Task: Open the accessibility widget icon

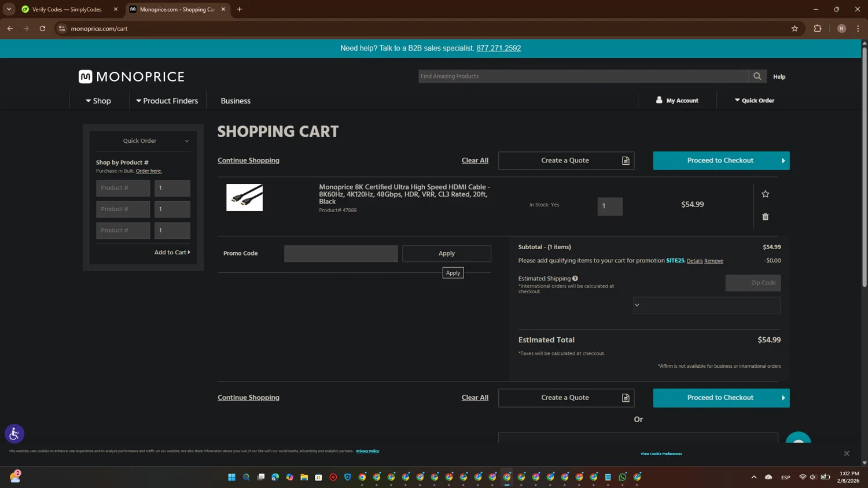Action: coord(14,434)
